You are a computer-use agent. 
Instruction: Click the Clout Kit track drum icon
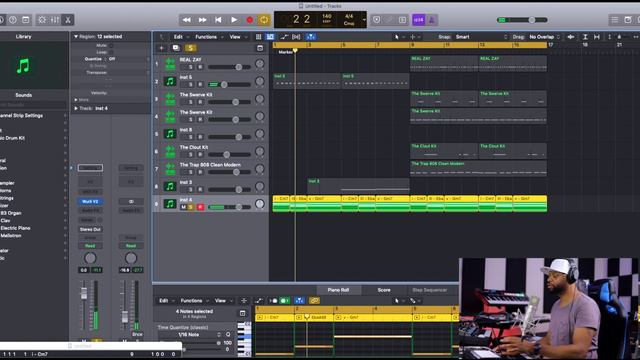[x=170, y=151]
